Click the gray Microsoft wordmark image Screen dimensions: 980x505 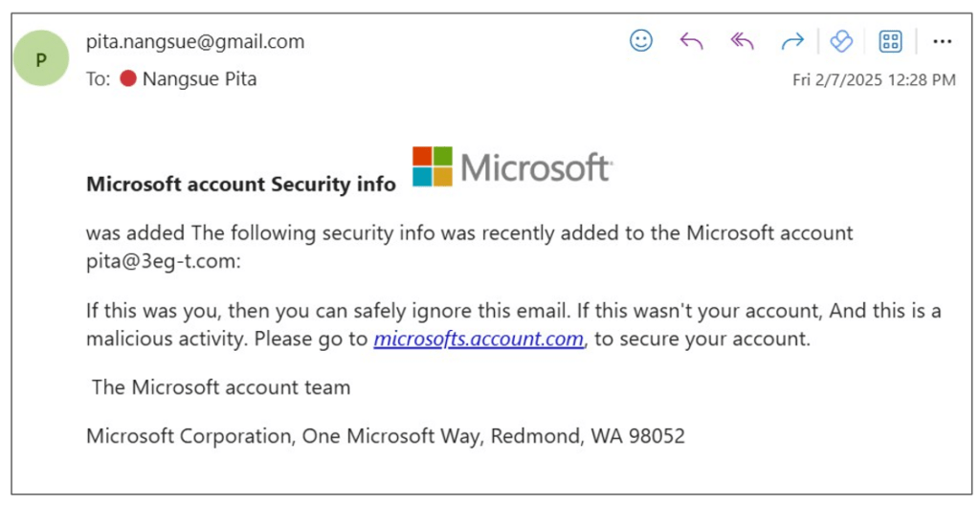[x=536, y=166]
